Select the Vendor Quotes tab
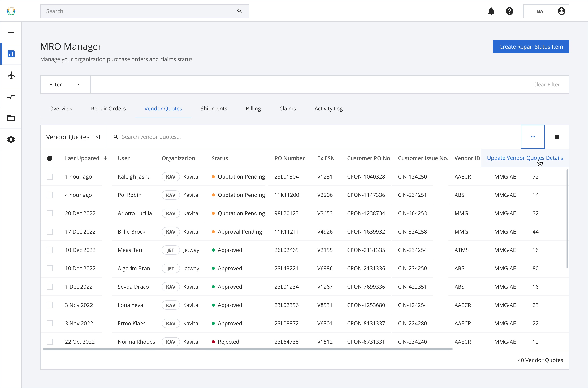Image resolution: width=588 pixels, height=388 pixels. [x=163, y=109]
